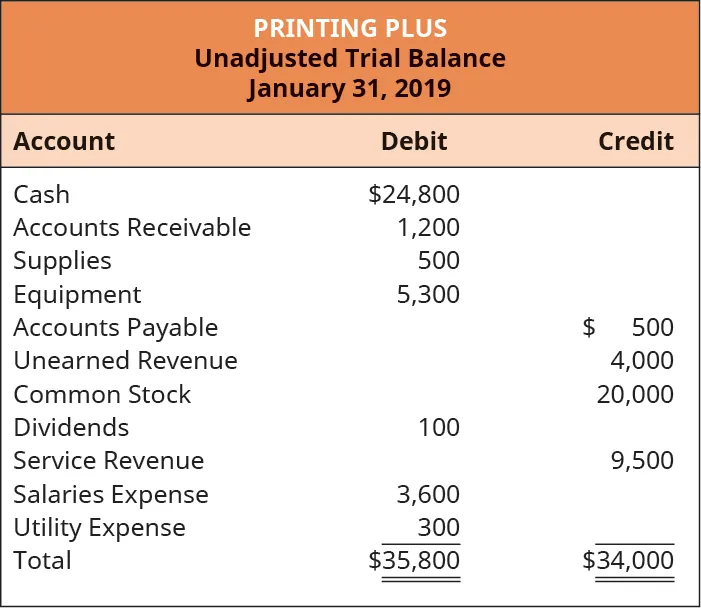The width and height of the screenshot is (701, 608).
Task: Click the Cash account row label
Action: pyautogui.click(x=41, y=194)
